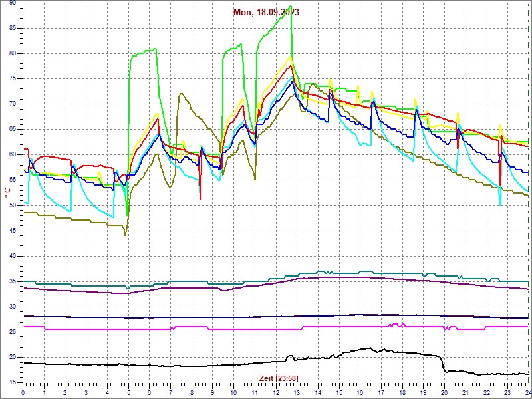This screenshot has height=399, width=532.
Task: Click hour 20 on the time axis
Action: click(444, 392)
